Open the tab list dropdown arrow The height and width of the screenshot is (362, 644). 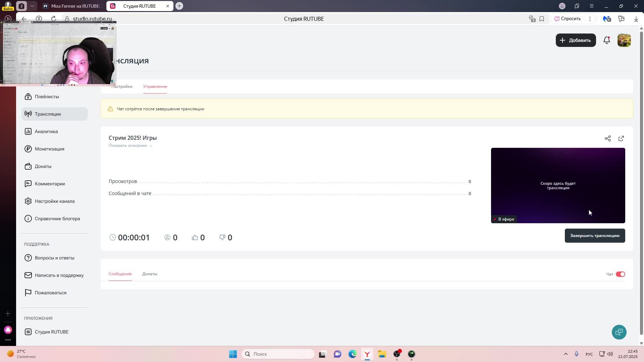[32, 6]
